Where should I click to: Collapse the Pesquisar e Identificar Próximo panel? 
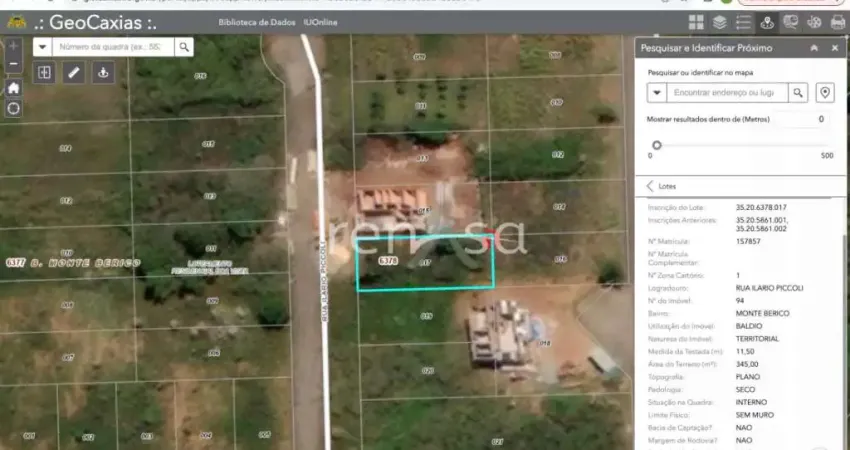[x=814, y=47]
